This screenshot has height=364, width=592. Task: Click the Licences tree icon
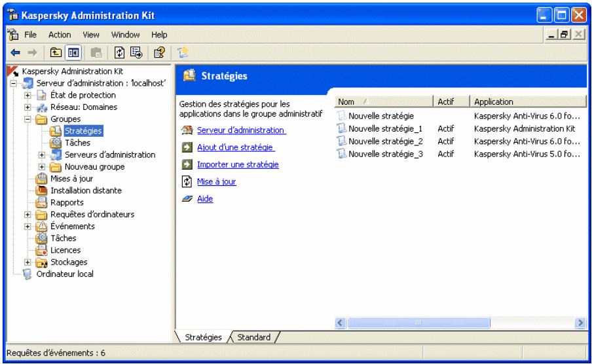(x=41, y=250)
